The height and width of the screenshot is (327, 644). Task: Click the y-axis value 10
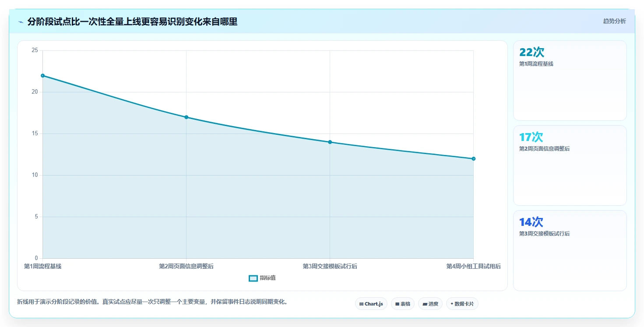[x=35, y=176]
